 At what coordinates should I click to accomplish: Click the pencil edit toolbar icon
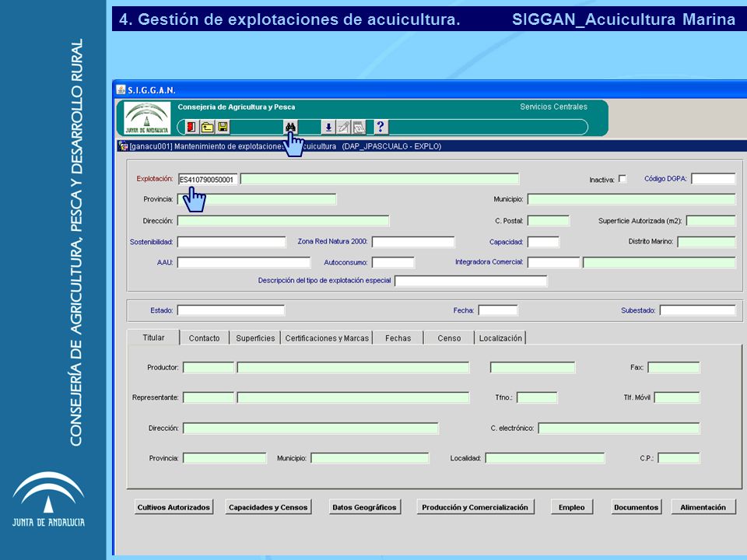pyautogui.click(x=343, y=127)
